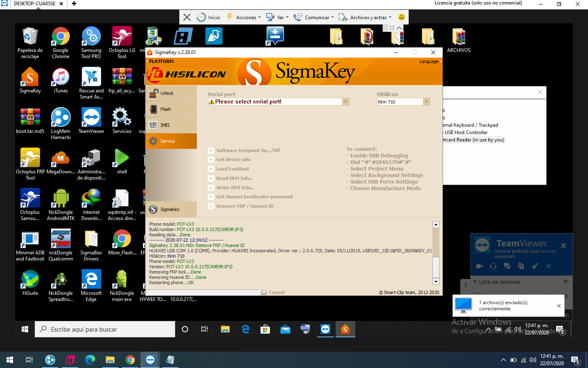Select Samsung Tool PRO desktop icon
588x368 pixels.
[x=91, y=43]
